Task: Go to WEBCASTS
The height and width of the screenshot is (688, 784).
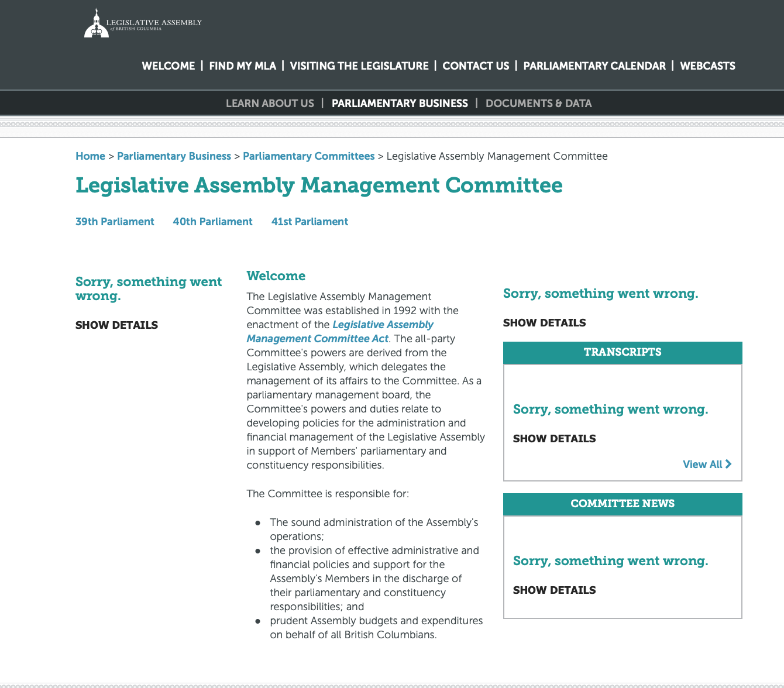Action: [x=707, y=66]
